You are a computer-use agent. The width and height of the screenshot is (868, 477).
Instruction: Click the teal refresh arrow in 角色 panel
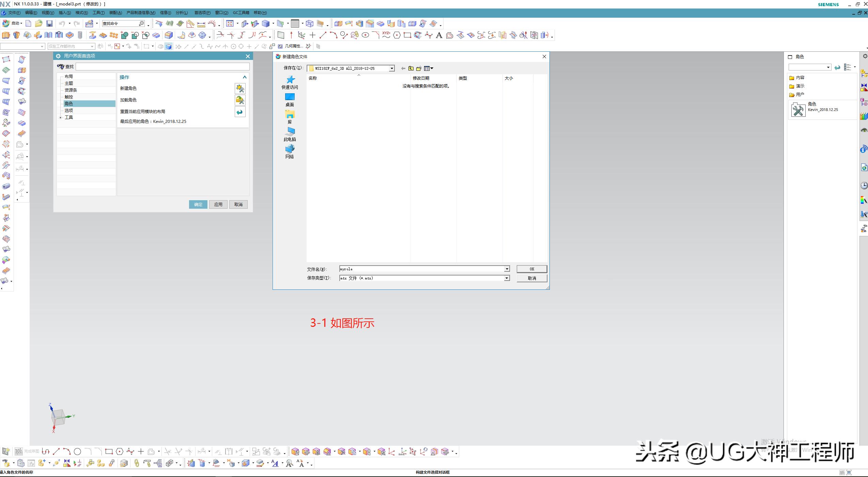point(838,67)
